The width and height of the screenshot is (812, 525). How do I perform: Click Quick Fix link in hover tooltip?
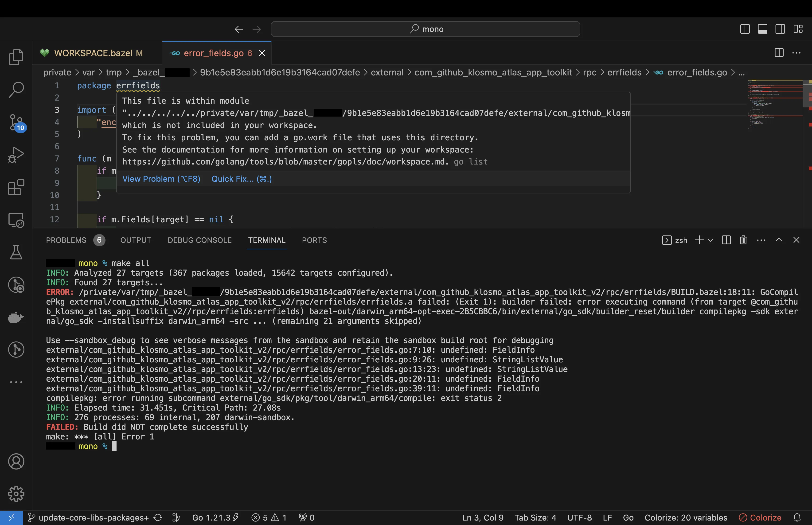tap(241, 179)
